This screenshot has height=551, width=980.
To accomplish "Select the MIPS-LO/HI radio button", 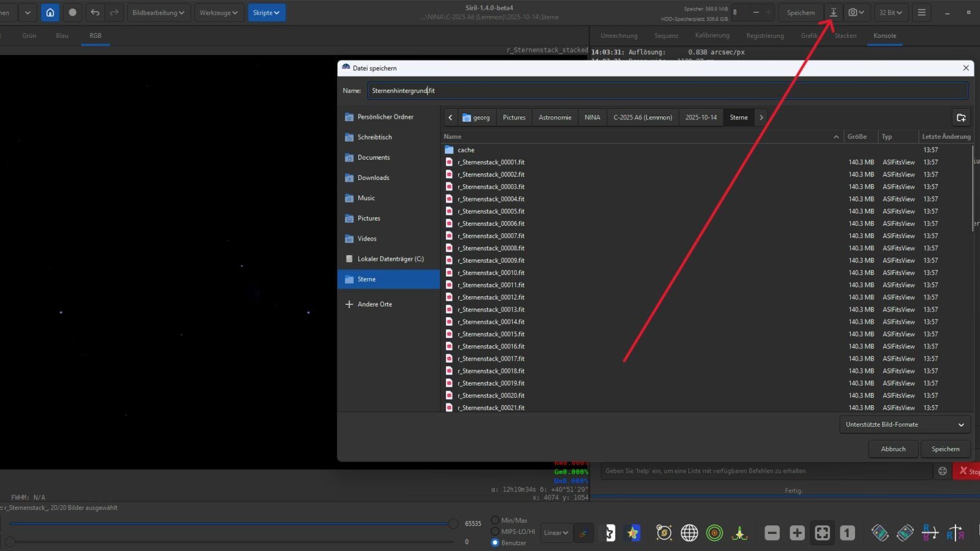I will (495, 531).
